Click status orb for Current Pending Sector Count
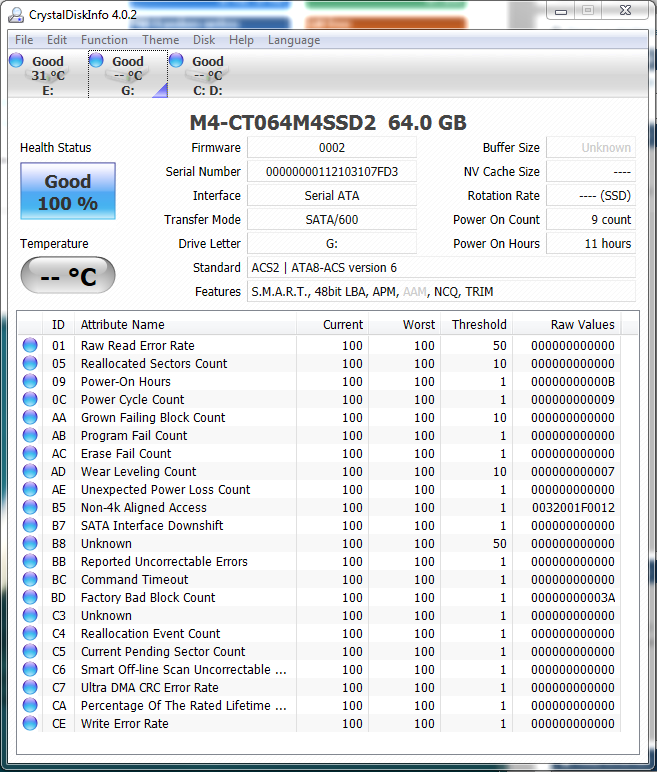Image resolution: width=657 pixels, height=772 pixels. click(x=30, y=651)
